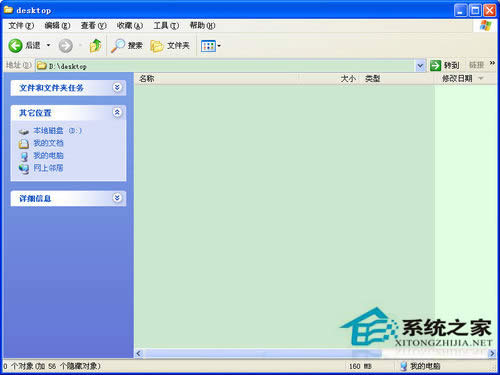This screenshot has height=375, width=500.
Task: Click the horizontal scrollbar thumb
Action: [x=263, y=353]
